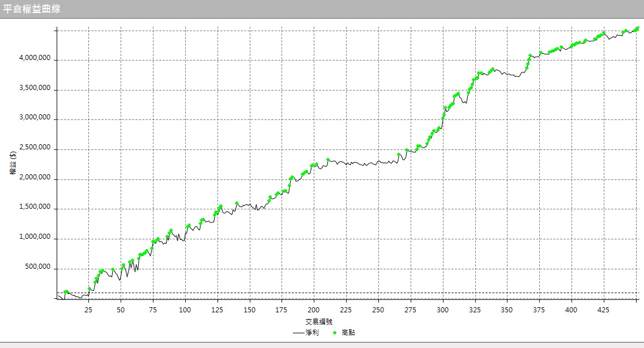
Task: Click the 500,000 y-axis label
Action: click(38, 267)
